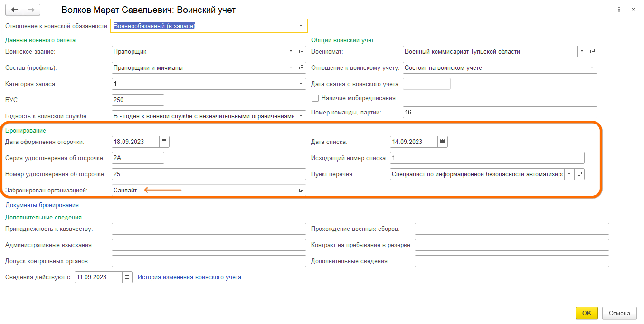
Task: Click the Дата списка field 14.09.2023
Action: [414, 142]
